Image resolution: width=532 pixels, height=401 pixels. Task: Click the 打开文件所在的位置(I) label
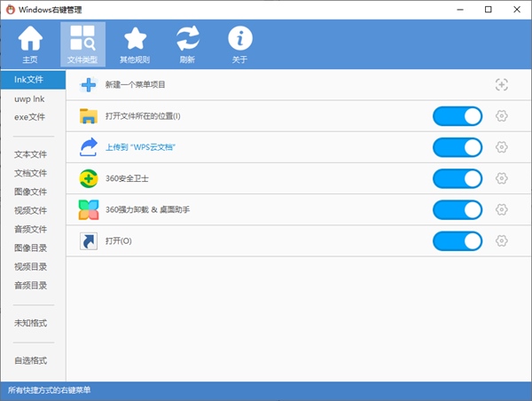coord(143,116)
